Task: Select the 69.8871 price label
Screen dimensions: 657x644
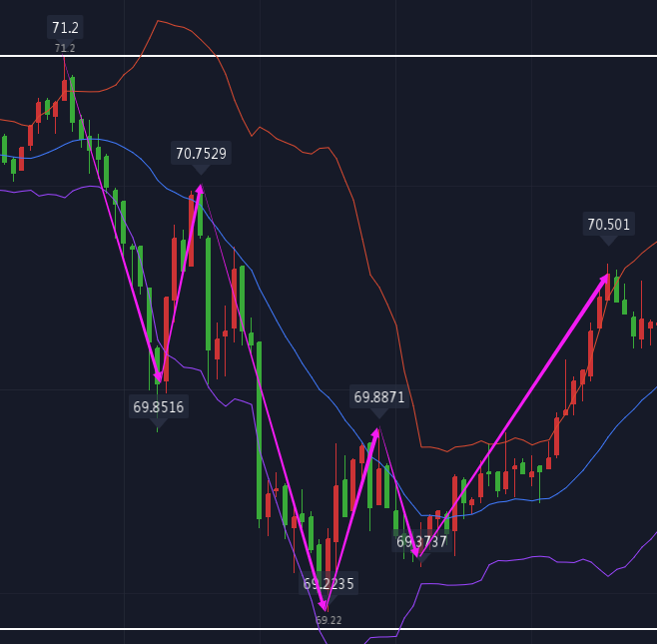Action: [x=378, y=397]
